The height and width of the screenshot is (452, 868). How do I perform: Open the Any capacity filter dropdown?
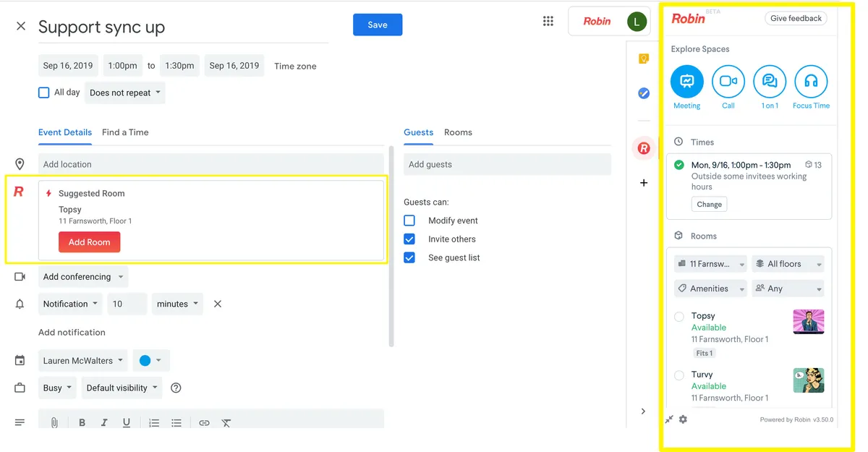pos(788,289)
